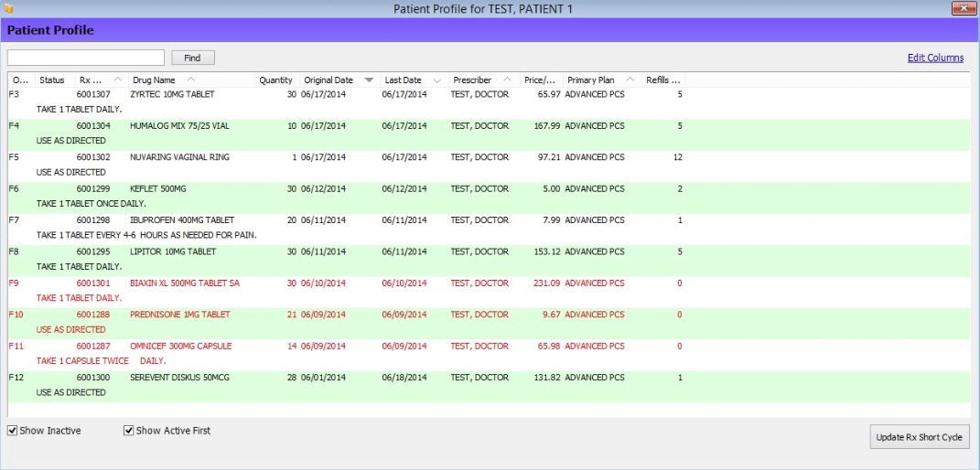The height and width of the screenshot is (470, 980).
Task: Click Rx number 6001304
Action: [x=93, y=126]
